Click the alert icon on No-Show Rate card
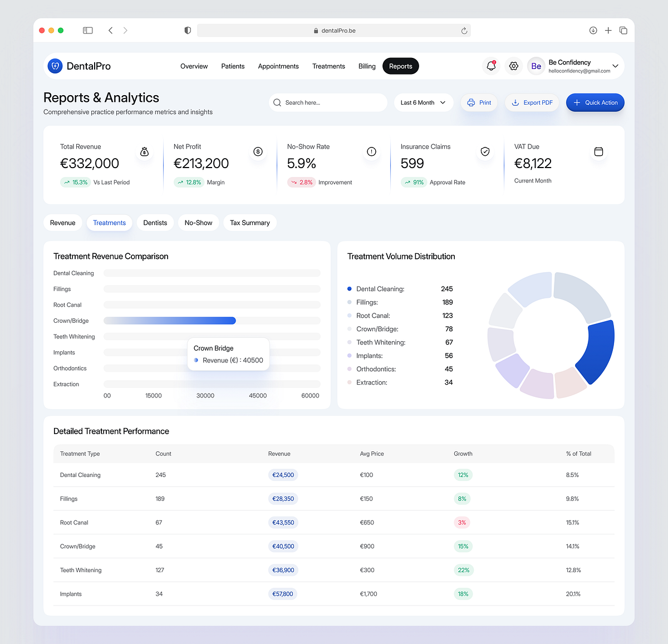668x644 pixels. 371,151
